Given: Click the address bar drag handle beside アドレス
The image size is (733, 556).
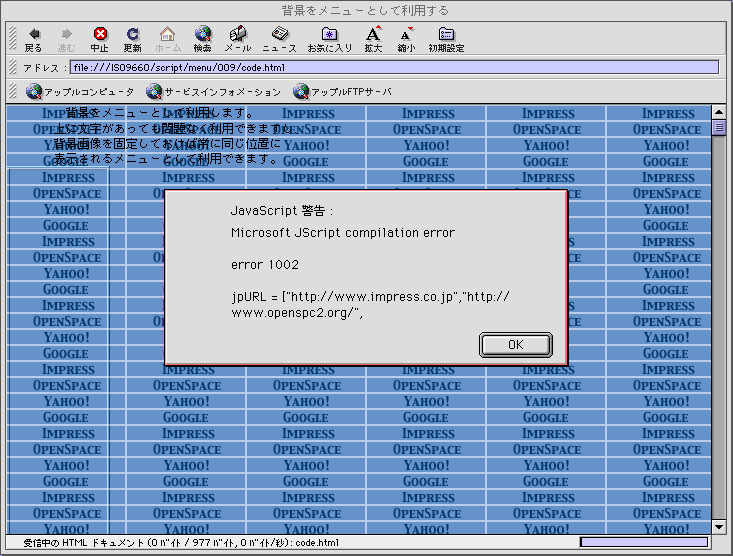Looking at the screenshot, I should point(13,67).
